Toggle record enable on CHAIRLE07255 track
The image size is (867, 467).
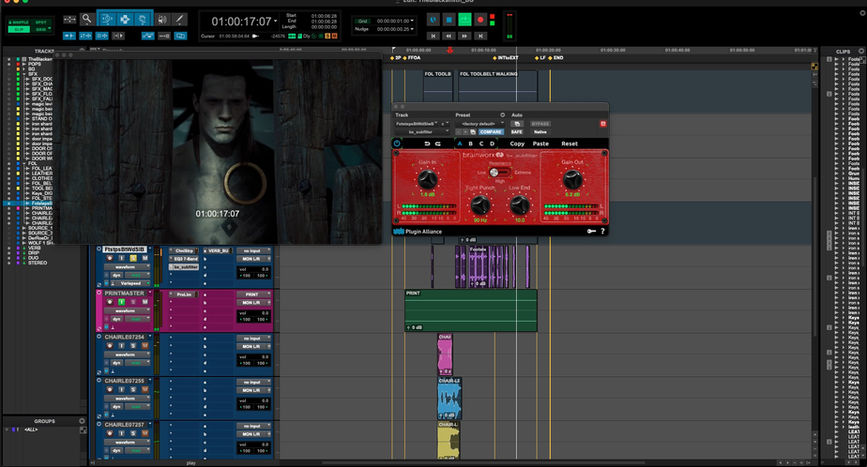(x=109, y=390)
